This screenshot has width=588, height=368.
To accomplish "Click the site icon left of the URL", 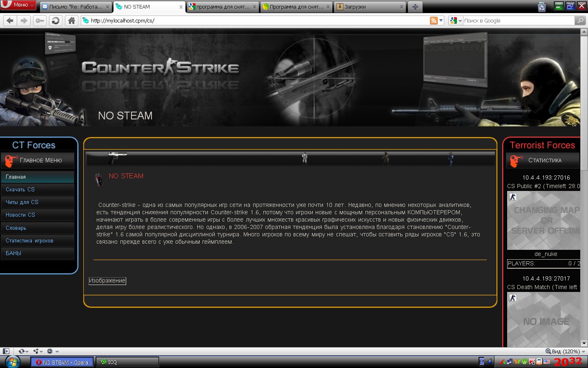I will 86,20.
